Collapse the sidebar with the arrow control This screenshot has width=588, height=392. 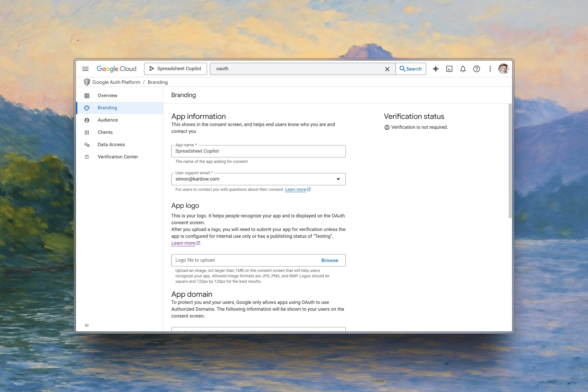click(x=87, y=325)
